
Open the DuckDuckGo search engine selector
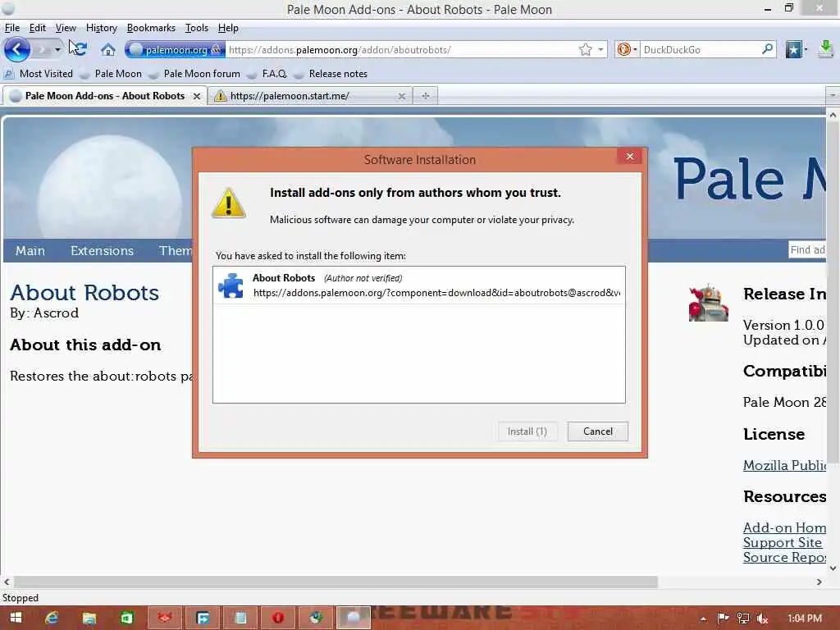627,50
